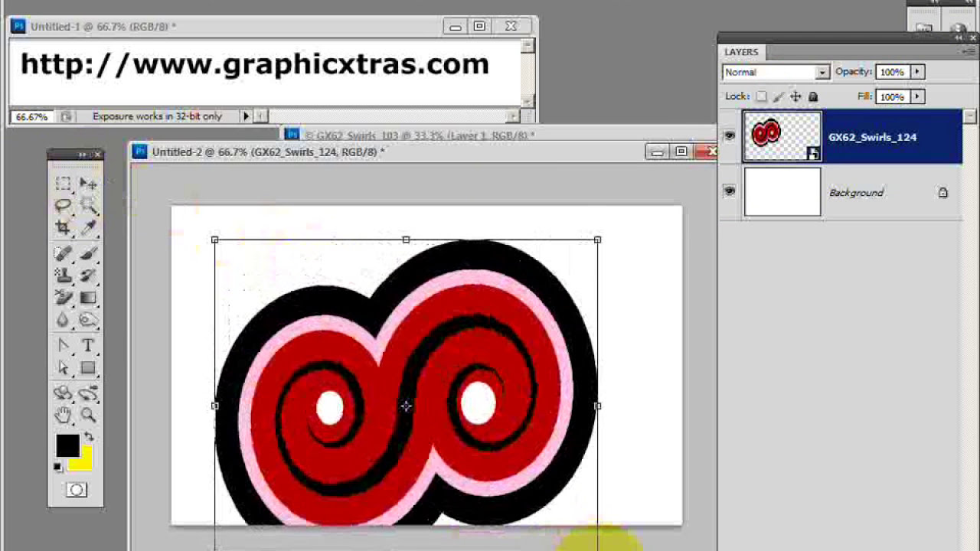Collapse the Layers panel group

point(960,37)
